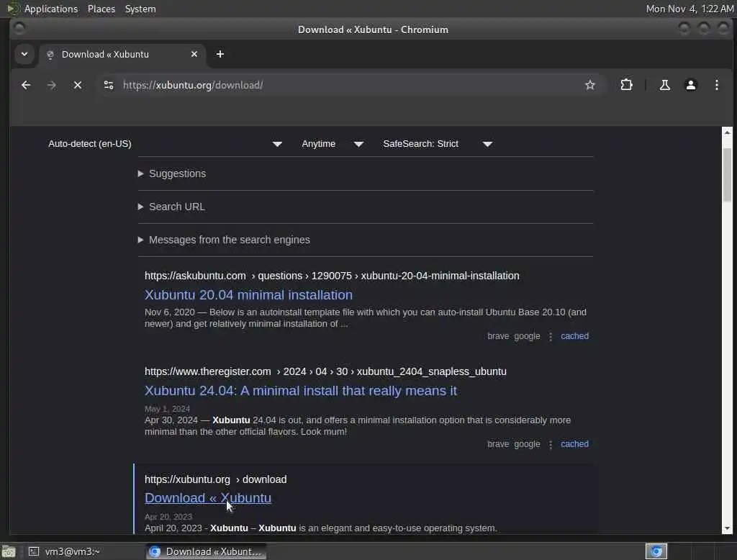
Task: Open the Extensions puzzle icon
Action: click(x=626, y=85)
